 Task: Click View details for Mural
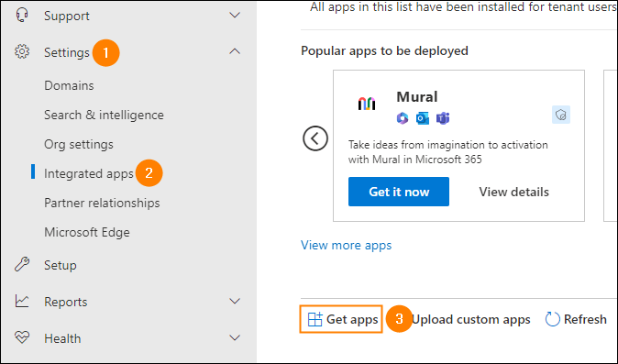pyautogui.click(x=514, y=192)
